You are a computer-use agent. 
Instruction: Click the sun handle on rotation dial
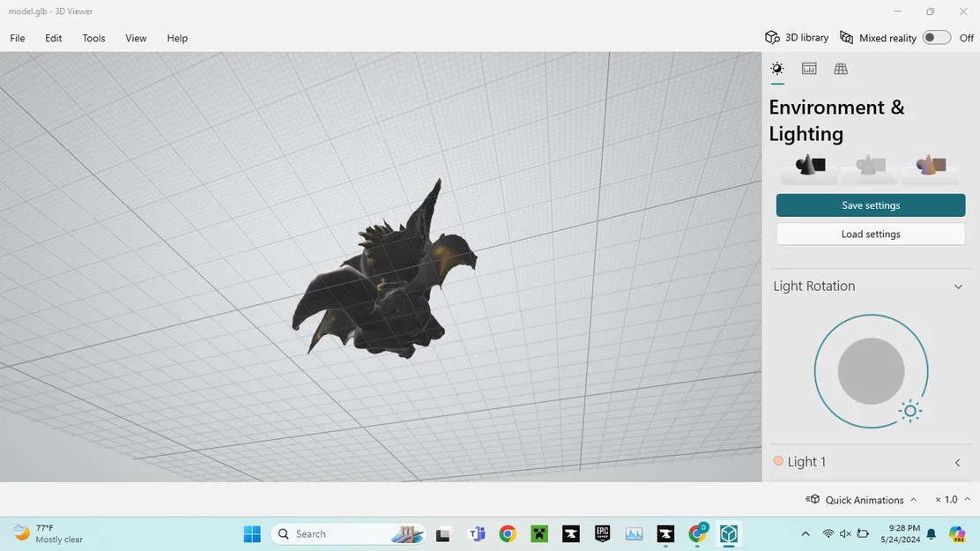910,411
